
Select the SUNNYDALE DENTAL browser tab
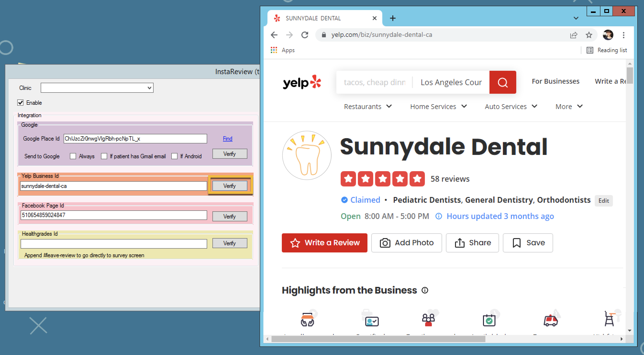(x=324, y=18)
